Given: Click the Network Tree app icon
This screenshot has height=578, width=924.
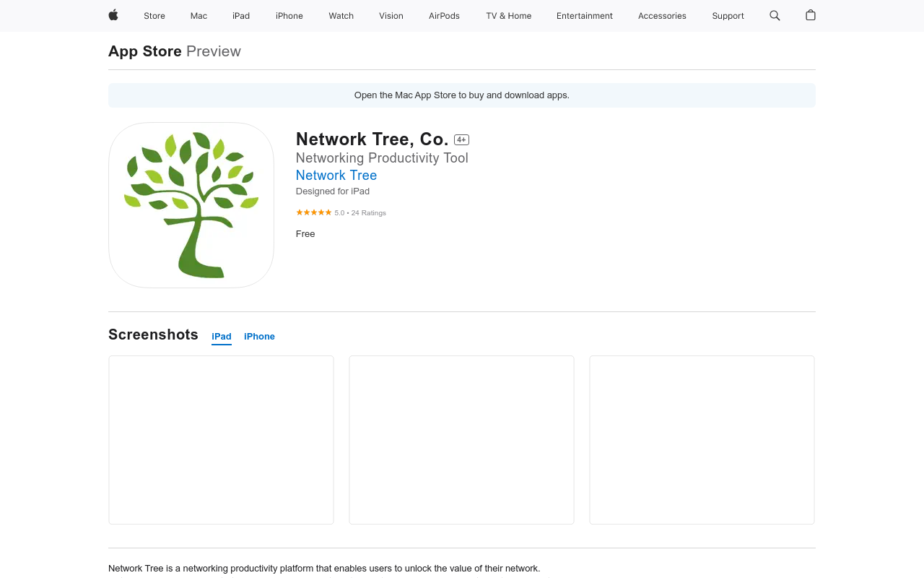Looking at the screenshot, I should point(191,205).
